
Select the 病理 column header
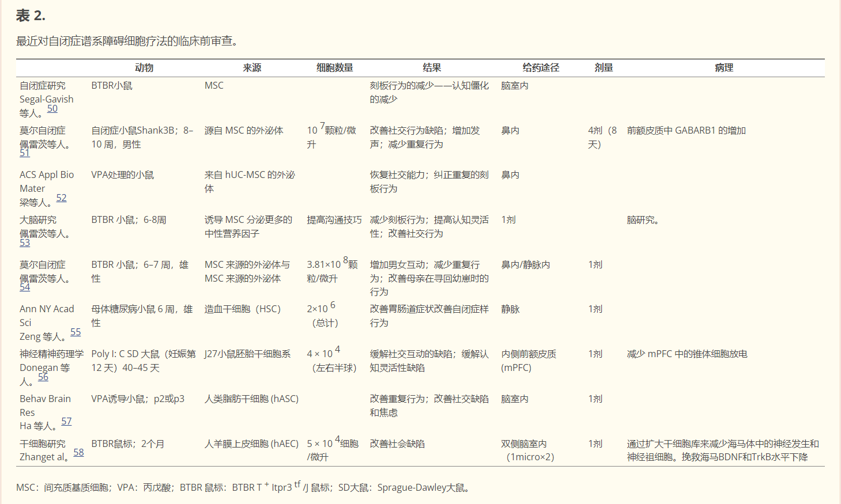point(723,67)
